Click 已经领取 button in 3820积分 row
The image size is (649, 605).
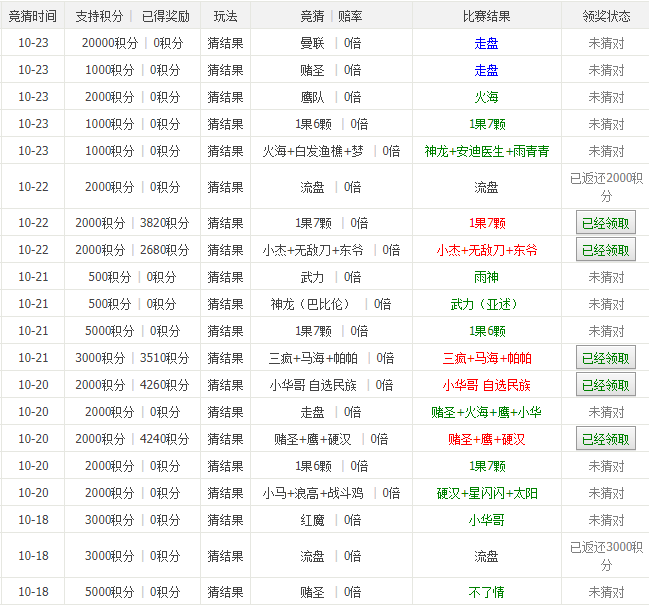(x=606, y=223)
